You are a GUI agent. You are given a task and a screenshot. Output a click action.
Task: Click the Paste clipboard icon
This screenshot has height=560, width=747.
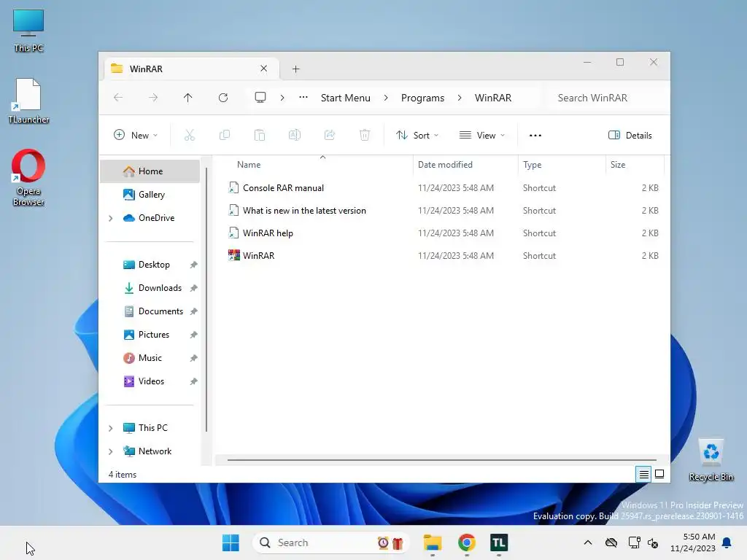coord(260,135)
